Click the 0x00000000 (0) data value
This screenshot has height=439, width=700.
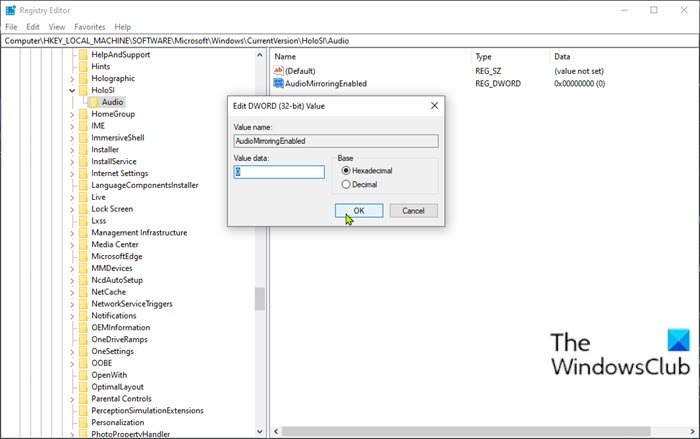[579, 84]
